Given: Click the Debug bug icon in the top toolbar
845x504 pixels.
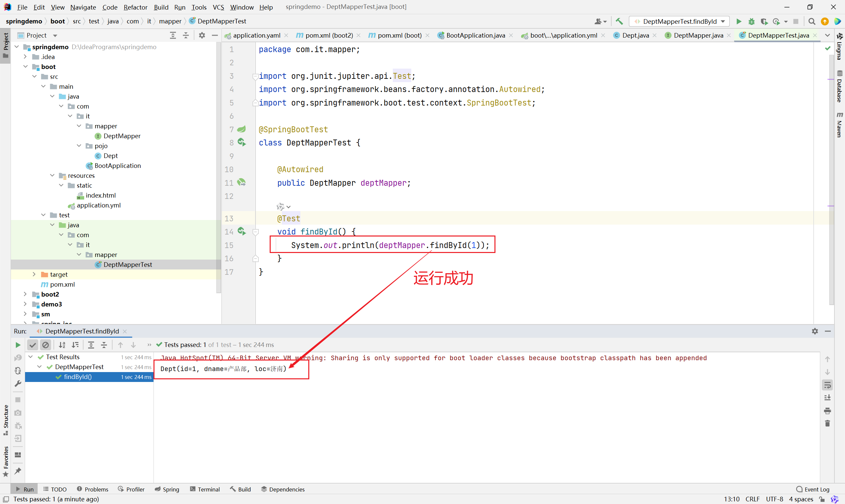Looking at the screenshot, I should click(x=752, y=21).
